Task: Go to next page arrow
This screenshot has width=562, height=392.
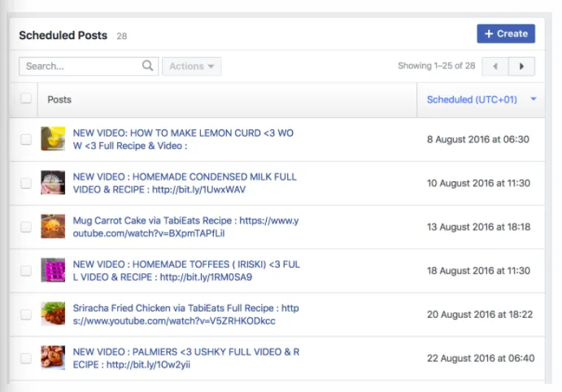Action: click(521, 67)
